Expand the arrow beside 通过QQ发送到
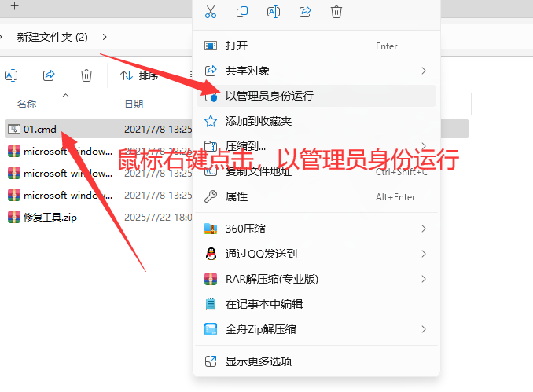The height and width of the screenshot is (392, 533). click(x=424, y=254)
